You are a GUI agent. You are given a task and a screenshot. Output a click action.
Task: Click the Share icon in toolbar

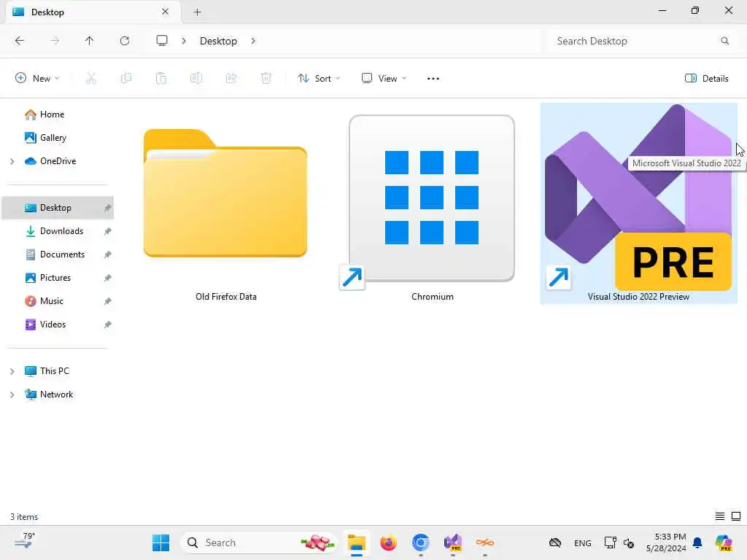tap(231, 78)
